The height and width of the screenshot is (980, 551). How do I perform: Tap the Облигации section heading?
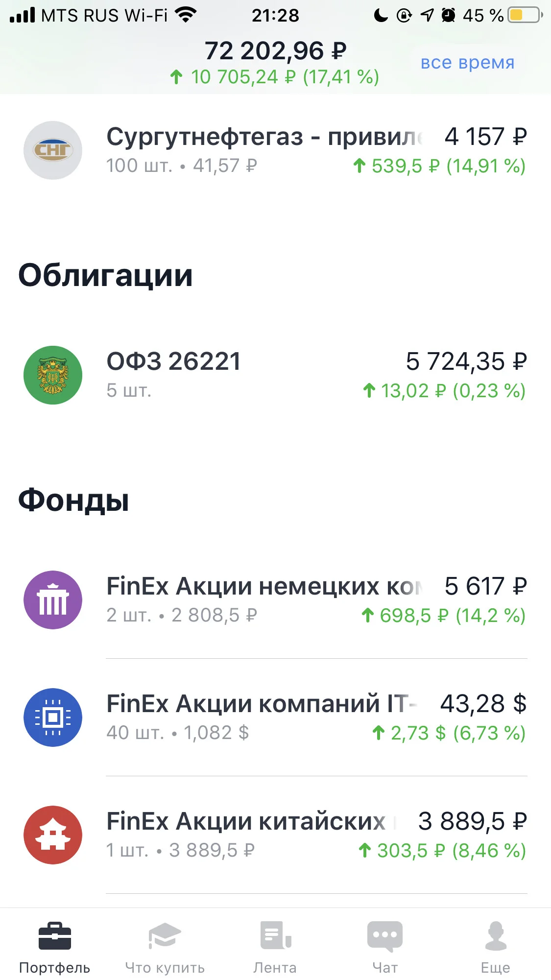pyautogui.click(x=105, y=276)
